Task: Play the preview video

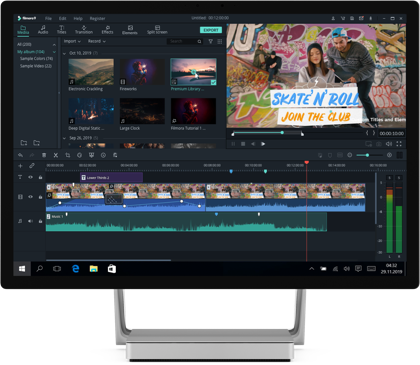Action: click(x=263, y=144)
